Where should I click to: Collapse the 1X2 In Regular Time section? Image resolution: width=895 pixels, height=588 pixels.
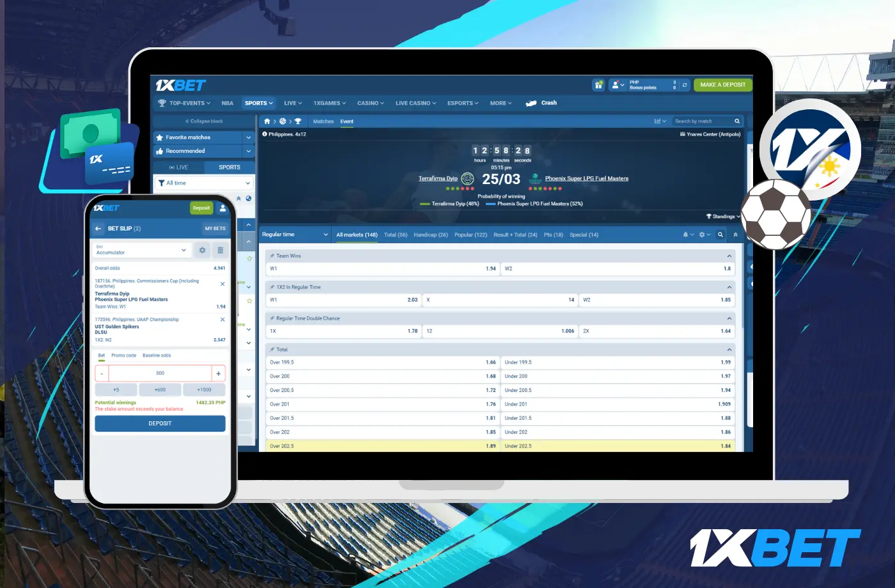pyautogui.click(x=729, y=287)
